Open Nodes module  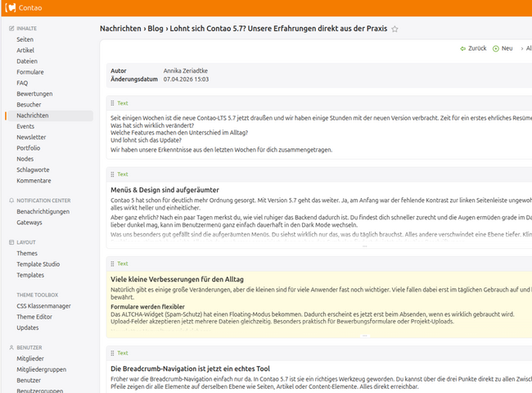[x=25, y=159]
